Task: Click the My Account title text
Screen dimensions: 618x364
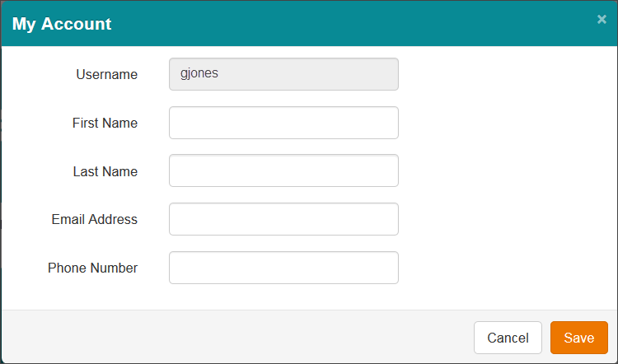Action: (x=62, y=24)
